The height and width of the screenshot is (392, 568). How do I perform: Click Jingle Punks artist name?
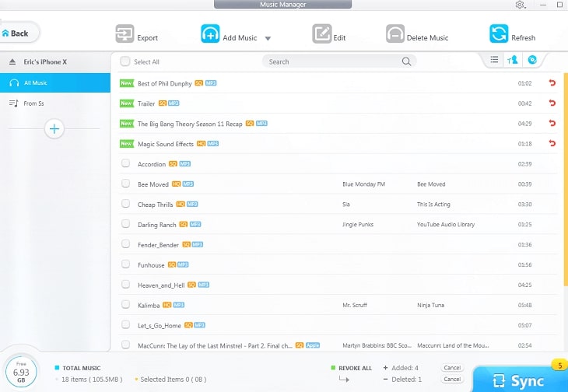(358, 225)
